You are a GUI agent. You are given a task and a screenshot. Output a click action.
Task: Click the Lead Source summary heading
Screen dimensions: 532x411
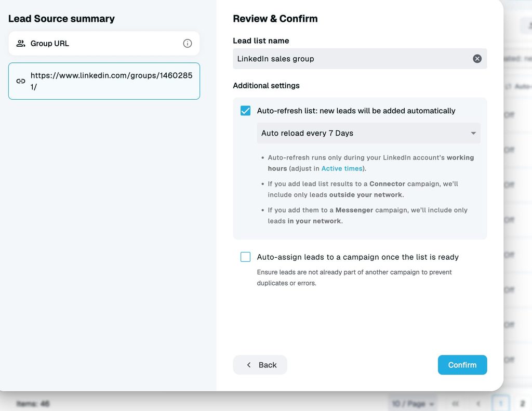click(x=61, y=19)
